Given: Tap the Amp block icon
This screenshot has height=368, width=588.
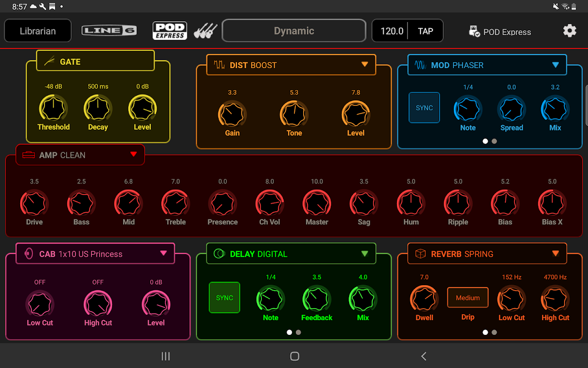Looking at the screenshot, I should tap(28, 155).
